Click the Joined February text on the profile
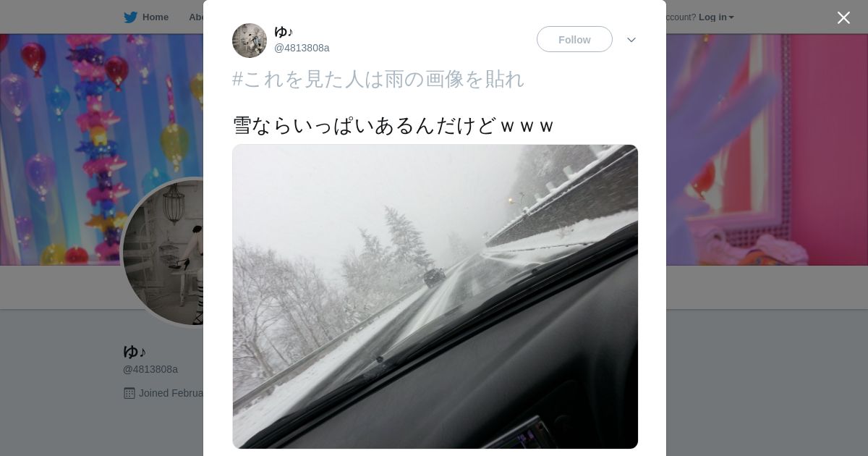Viewport: 868px width, 456px height. pos(171,393)
